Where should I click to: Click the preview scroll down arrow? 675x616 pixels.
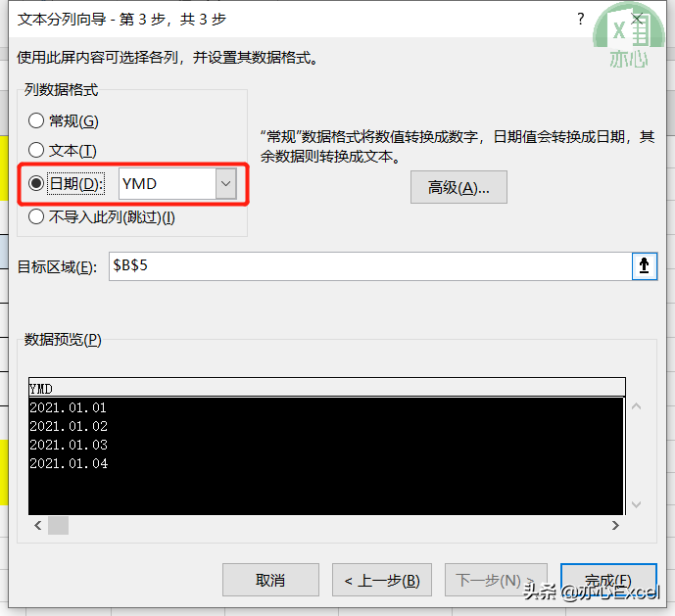tap(636, 504)
